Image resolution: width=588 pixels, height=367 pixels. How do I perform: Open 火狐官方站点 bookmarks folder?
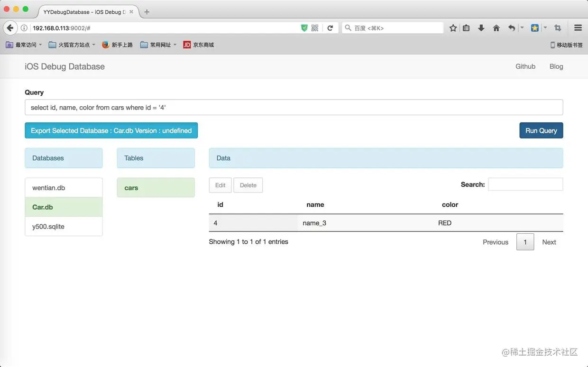click(x=72, y=45)
